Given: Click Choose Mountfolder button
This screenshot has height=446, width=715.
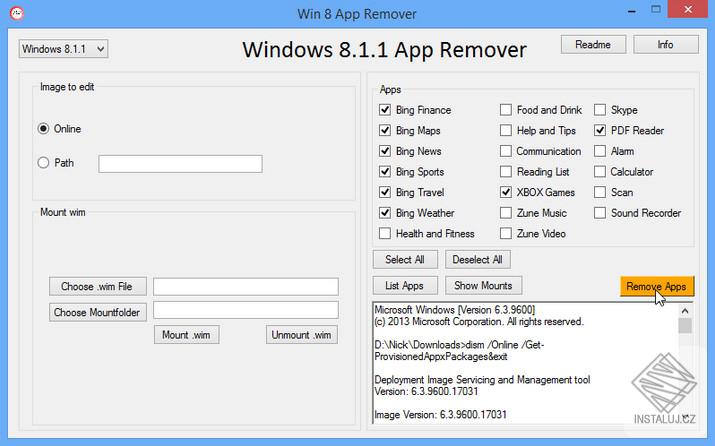Looking at the screenshot, I should pos(98,312).
